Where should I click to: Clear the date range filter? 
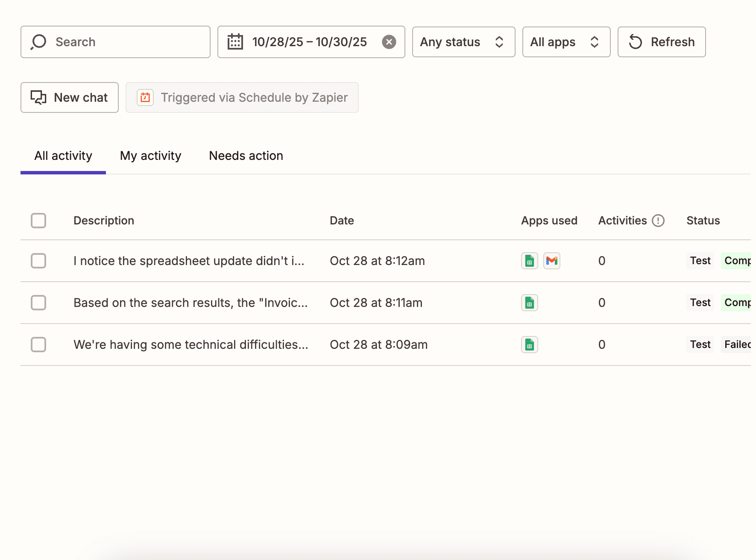click(389, 42)
